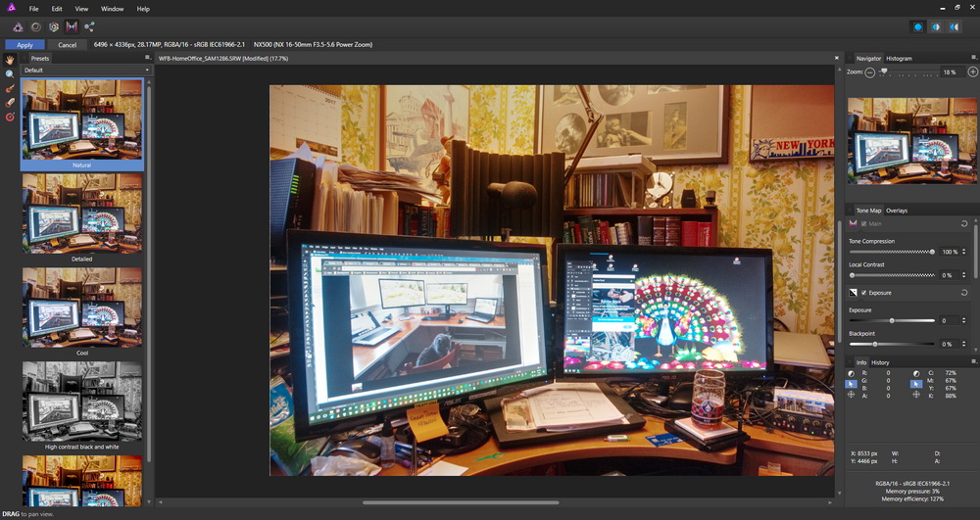Cancel the tone mapping changes

[x=68, y=45]
